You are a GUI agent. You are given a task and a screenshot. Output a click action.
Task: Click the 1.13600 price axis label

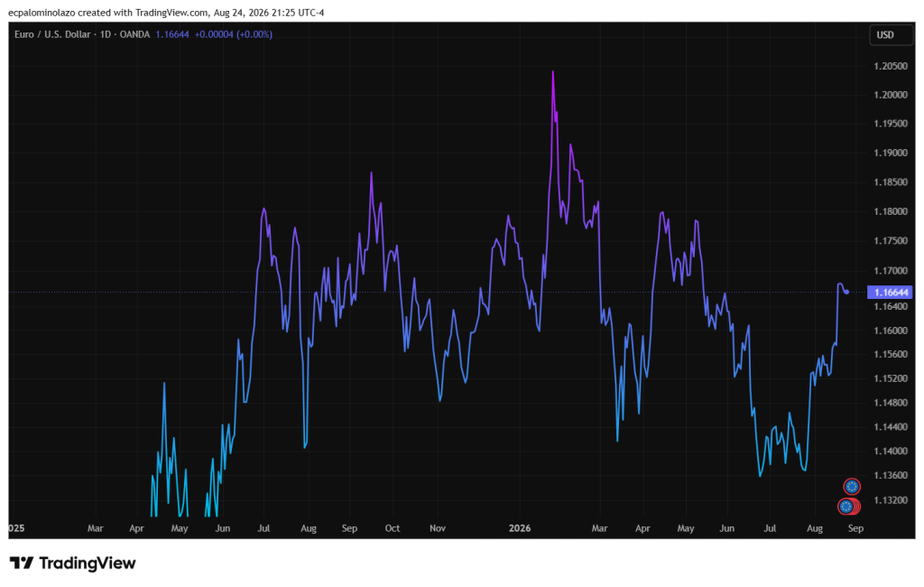click(x=891, y=476)
